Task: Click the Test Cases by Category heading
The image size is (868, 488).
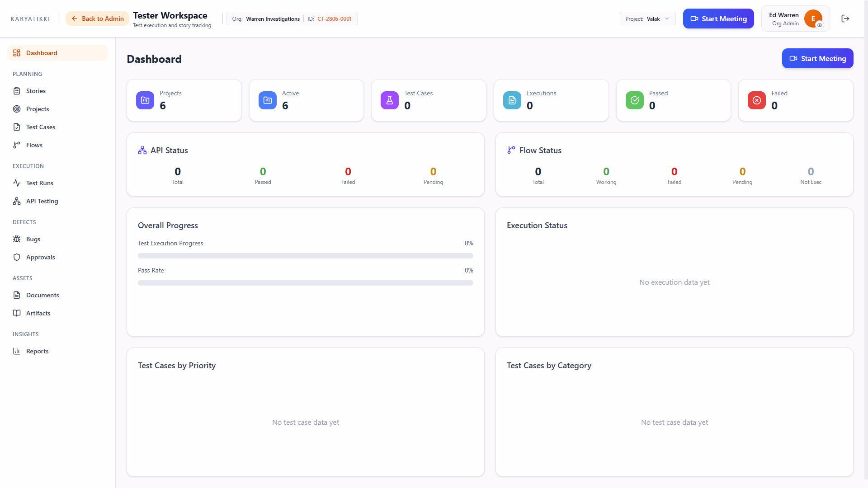Action: click(x=549, y=366)
